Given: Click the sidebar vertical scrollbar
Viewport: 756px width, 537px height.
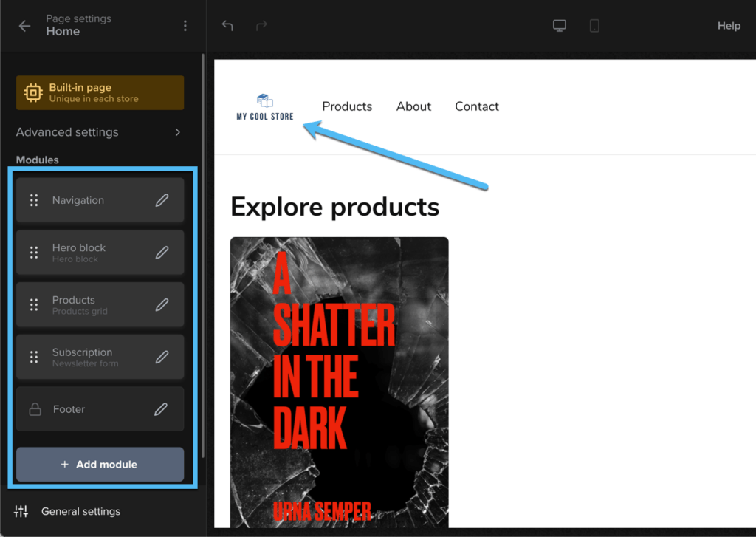Looking at the screenshot, I should (x=203, y=256).
